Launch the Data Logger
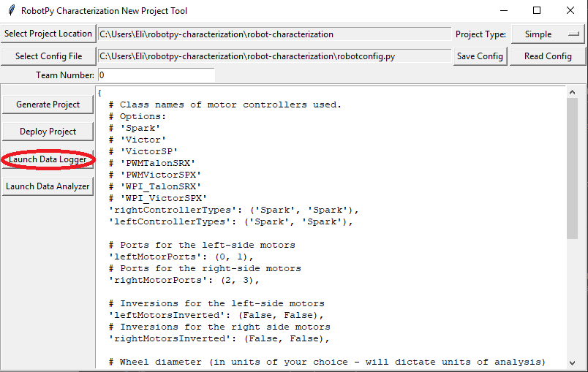Image resolution: width=588 pixels, height=372 pixels. coord(48,159)
